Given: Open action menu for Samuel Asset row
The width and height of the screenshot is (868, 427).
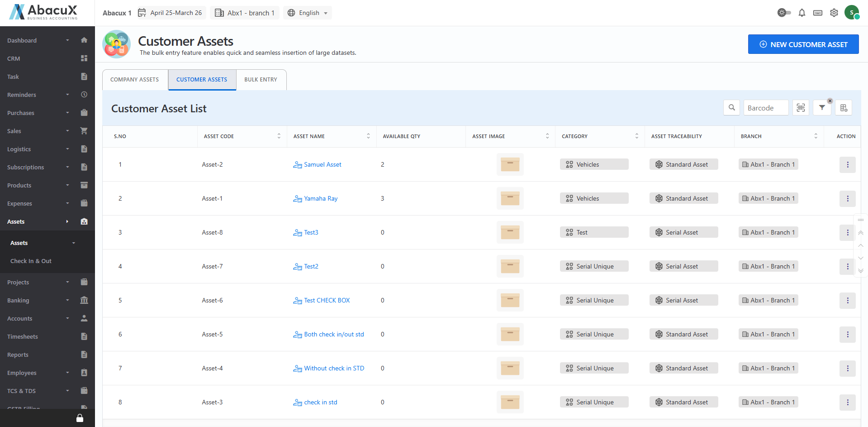Looking at the screenshot, I should click(847, 164).
